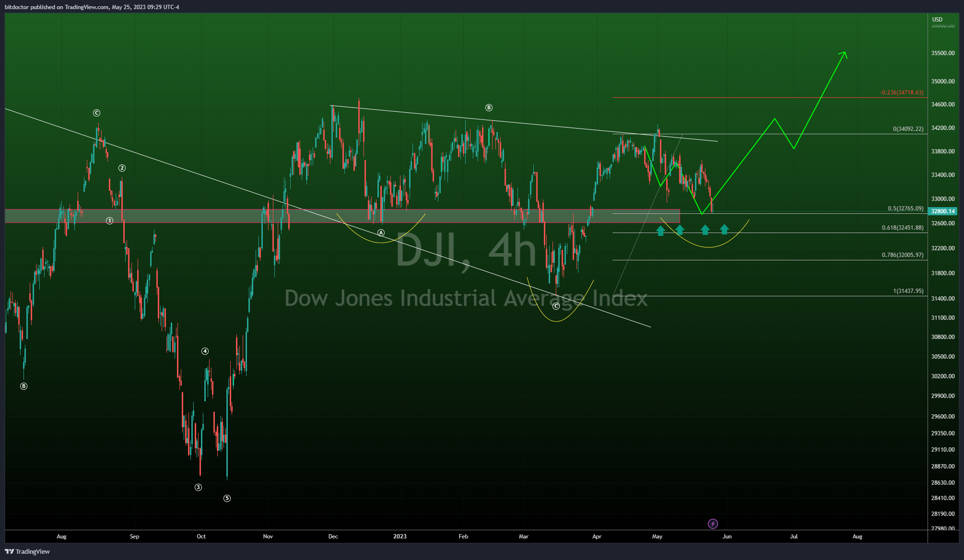Image resolution: width=964 pixels, height=560 pixels.
Task: Click the 30800.00 price axis label
Action: click(943, 337)
